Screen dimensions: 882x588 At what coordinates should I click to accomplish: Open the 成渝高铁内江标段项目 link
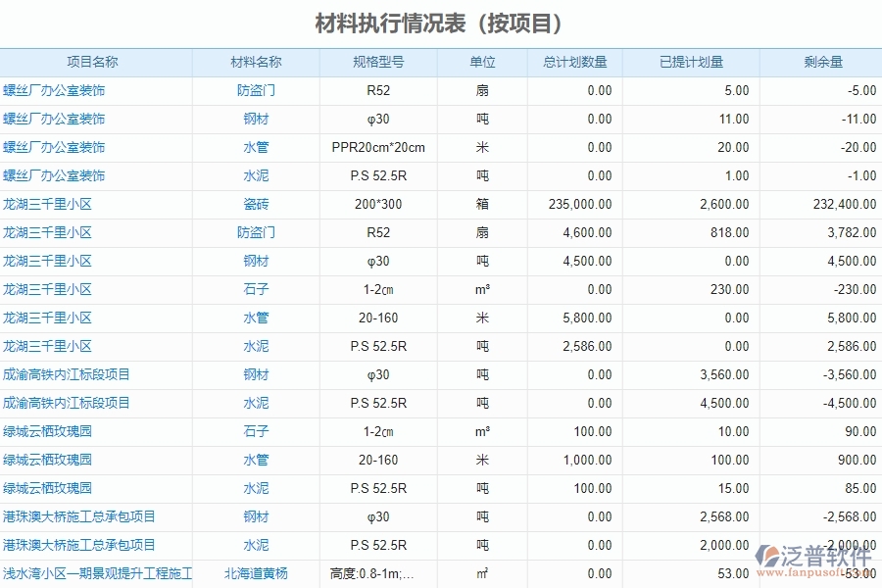pyautogui.click(x=67, y=374)
